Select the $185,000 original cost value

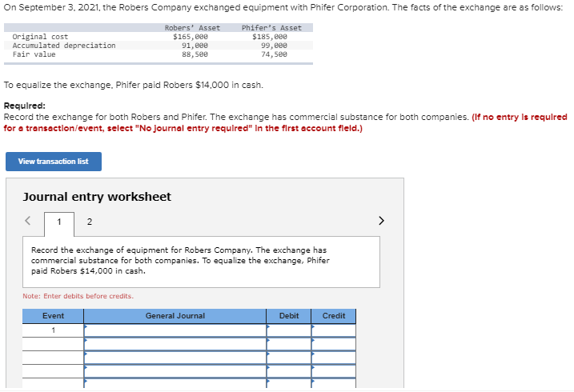pyautogui.click(x=270, y=37)
